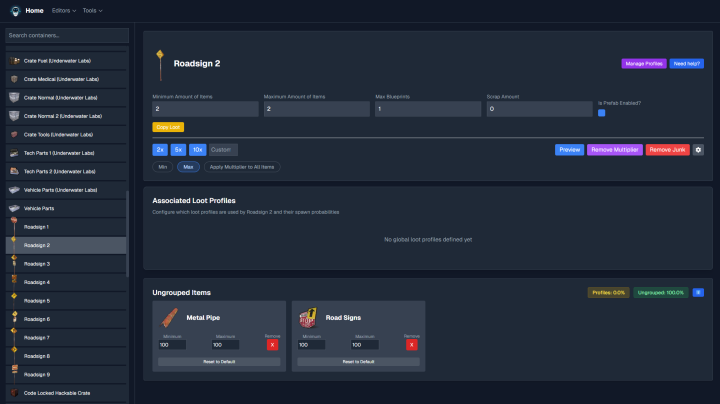Click the Scrap Amount field
Image resolution: width=720 pixels, height=404 pixels.
[540, 109]
